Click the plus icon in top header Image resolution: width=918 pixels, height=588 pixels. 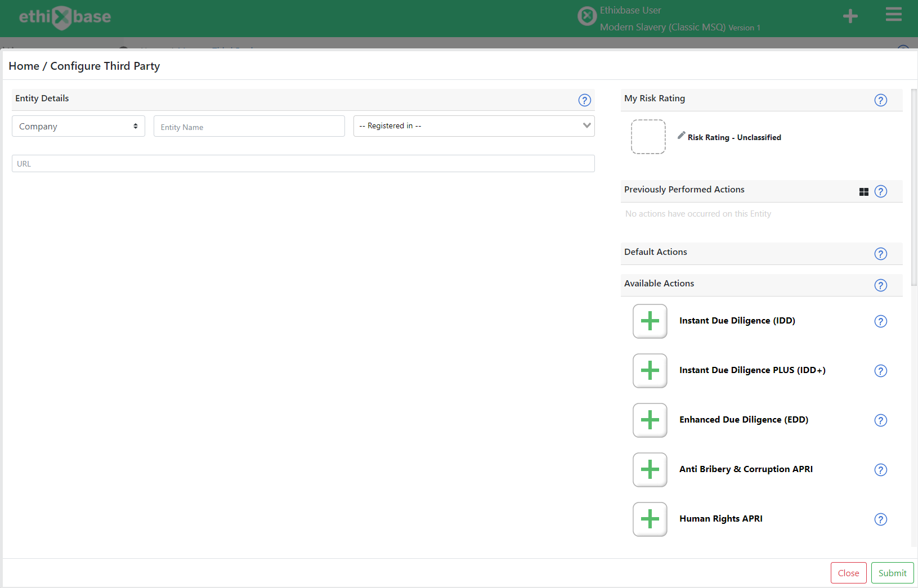(x=850, y=16)
